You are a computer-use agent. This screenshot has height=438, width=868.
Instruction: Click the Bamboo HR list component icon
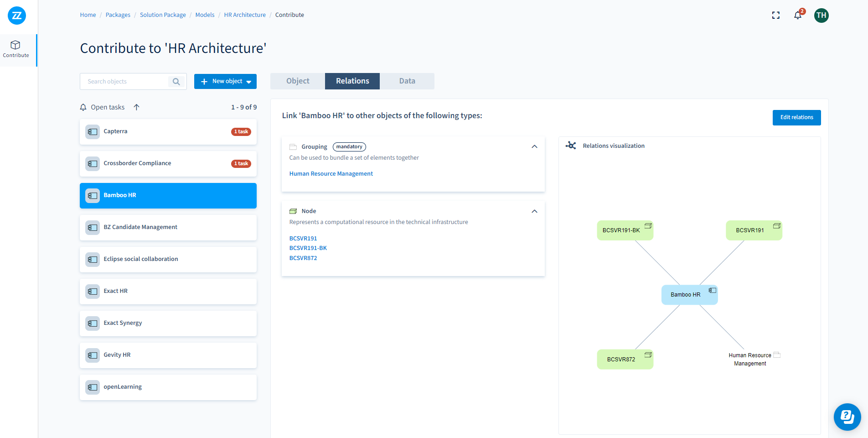pyautogui.click(x=93, y=196)
